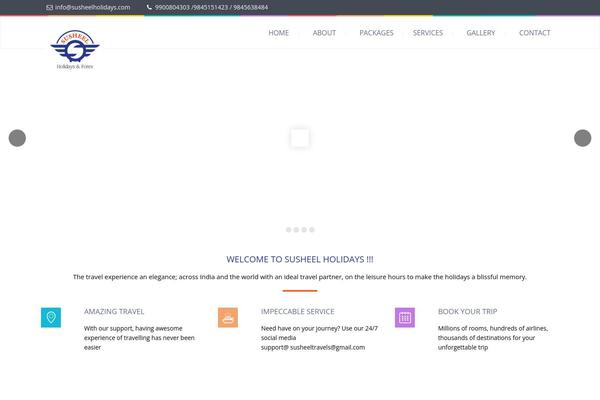Open the PACKAGES menu

click(x=376, y=33)
